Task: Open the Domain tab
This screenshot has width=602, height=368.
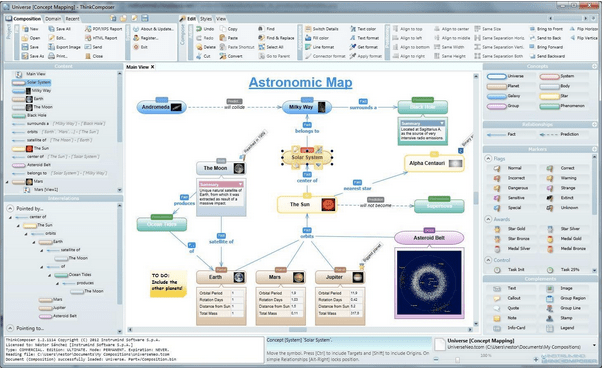Action: click(53, 19)
